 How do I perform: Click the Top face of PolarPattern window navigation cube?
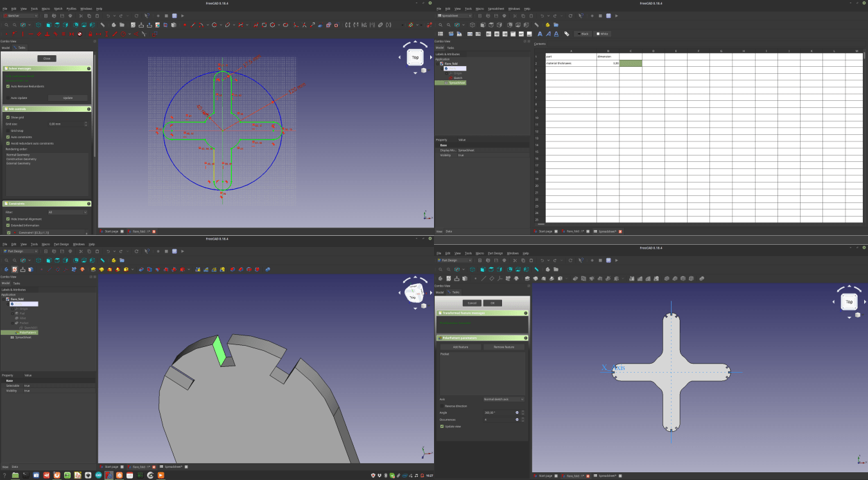[x=849, y=301]
